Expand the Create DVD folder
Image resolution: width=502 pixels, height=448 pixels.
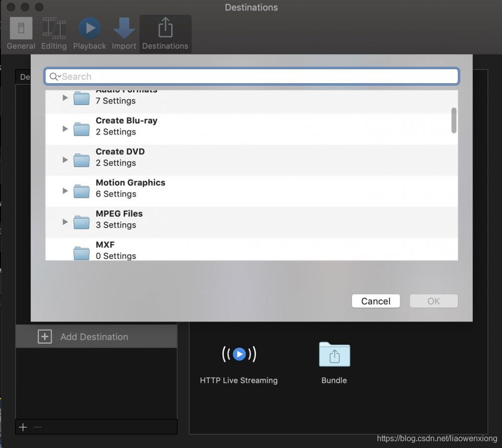coord(65,160)
